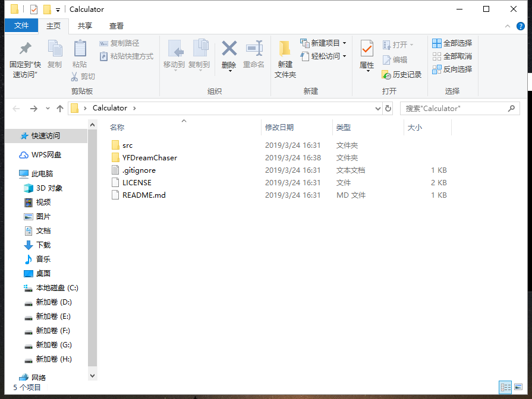Click the Edit button in ribbon
The height and width of the screenshot is (399, 532).
(x=395, y=59)
